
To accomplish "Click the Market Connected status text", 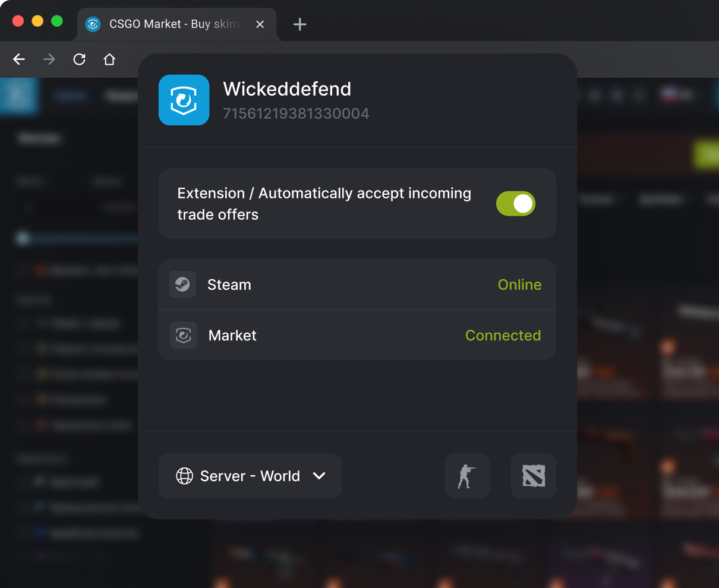I will [x=503, y=335].
